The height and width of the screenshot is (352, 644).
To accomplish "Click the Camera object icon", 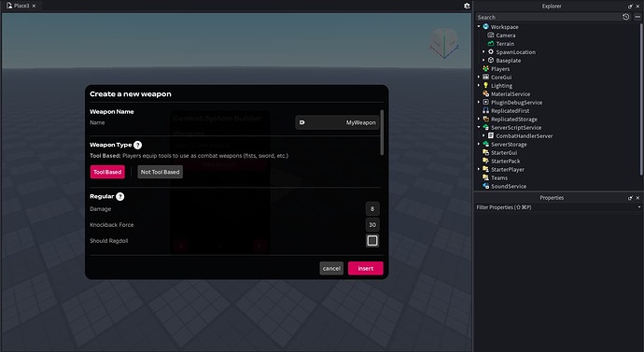I will click(x=491, y=35).
